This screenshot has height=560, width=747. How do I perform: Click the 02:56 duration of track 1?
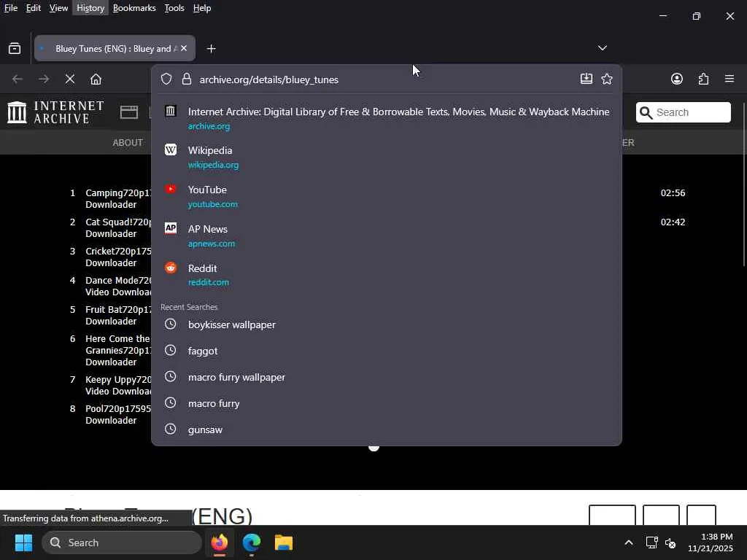coord(673,192)
